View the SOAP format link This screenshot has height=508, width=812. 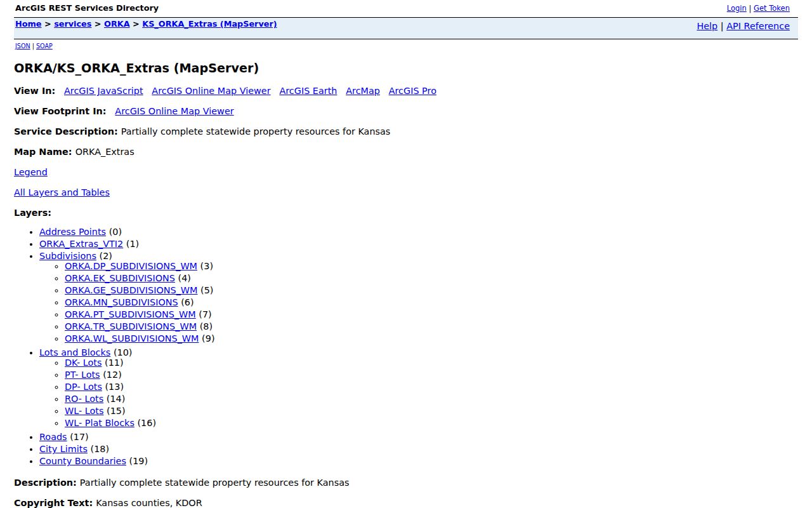[x=44, y=46]
